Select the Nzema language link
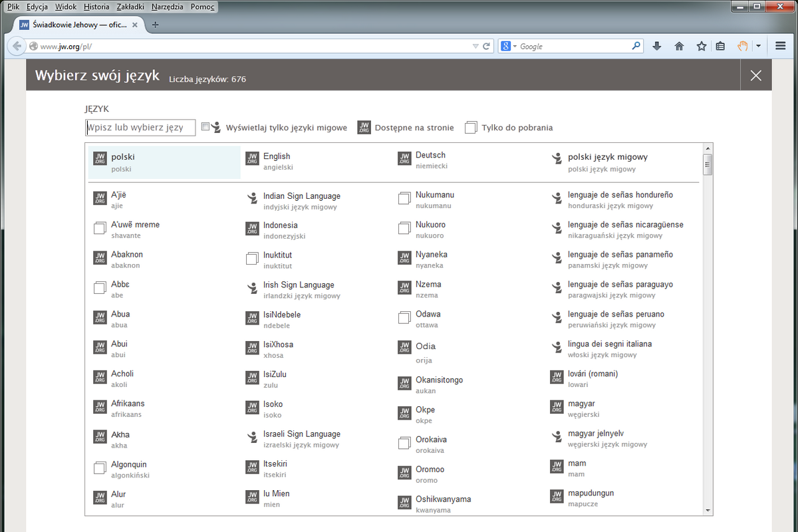This screenshot has height=532, width=798. (x=428, y=285)
